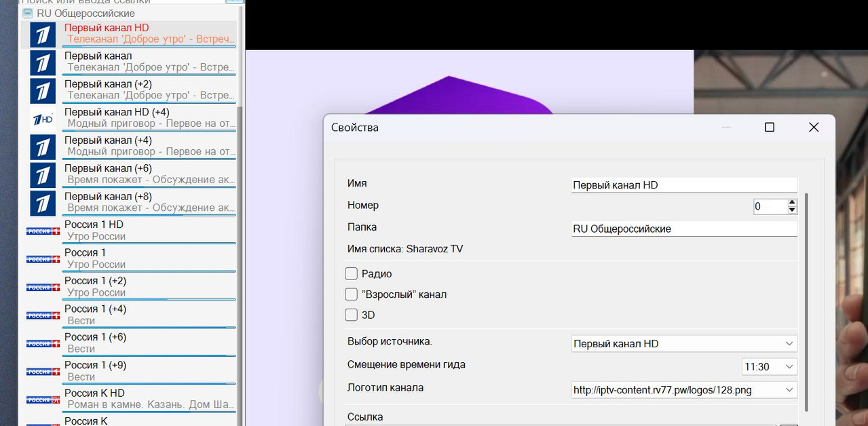This screenshot has width=868, height=426.
Task: Click the Имя text field
Action: pos(684,185)
